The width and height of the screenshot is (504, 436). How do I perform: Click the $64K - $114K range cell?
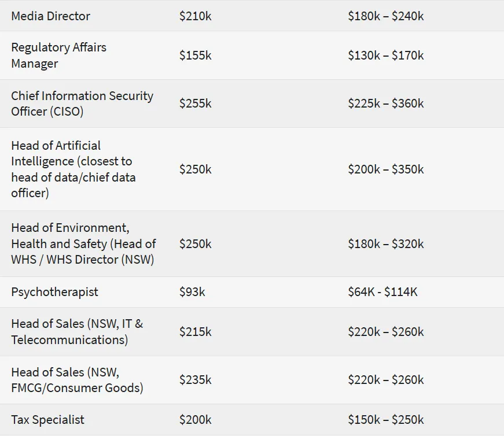[x=382, y=292]
